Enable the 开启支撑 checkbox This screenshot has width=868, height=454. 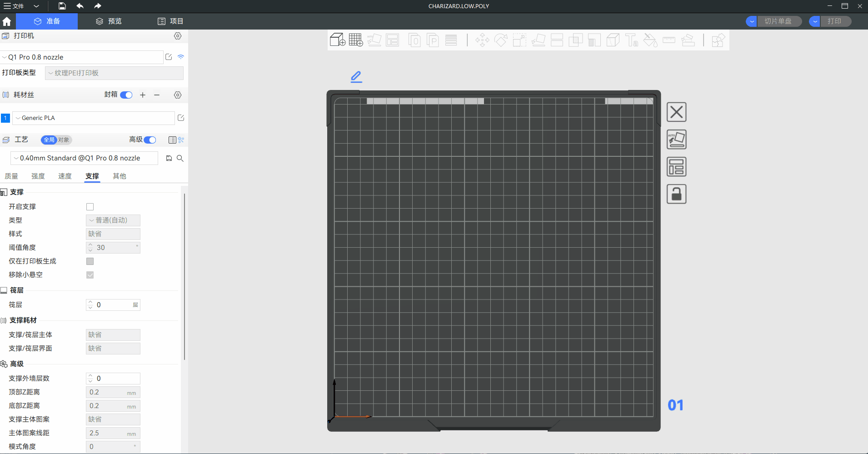90,207
